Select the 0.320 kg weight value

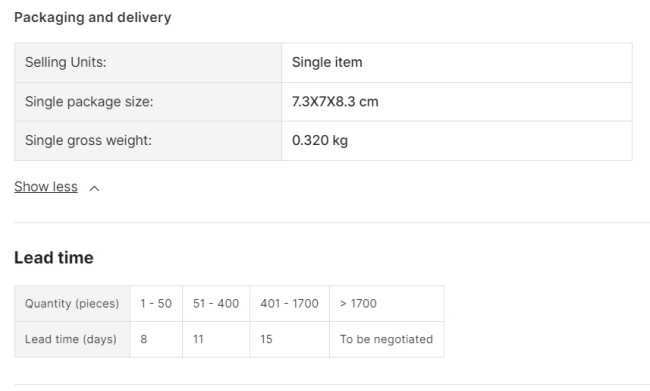click(320, 141)
